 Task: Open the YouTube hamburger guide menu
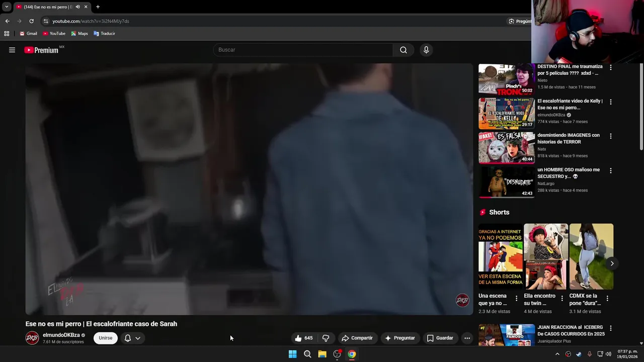coord(12,50)
